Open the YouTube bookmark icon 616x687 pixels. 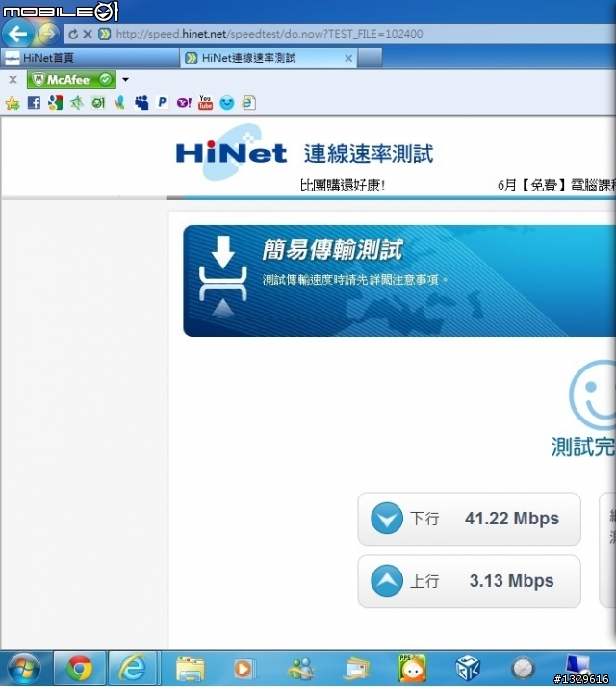coord(205,103)
